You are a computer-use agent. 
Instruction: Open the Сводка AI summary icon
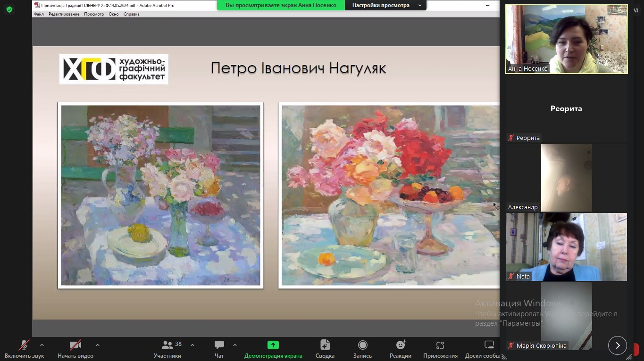[x=325, y=345]
